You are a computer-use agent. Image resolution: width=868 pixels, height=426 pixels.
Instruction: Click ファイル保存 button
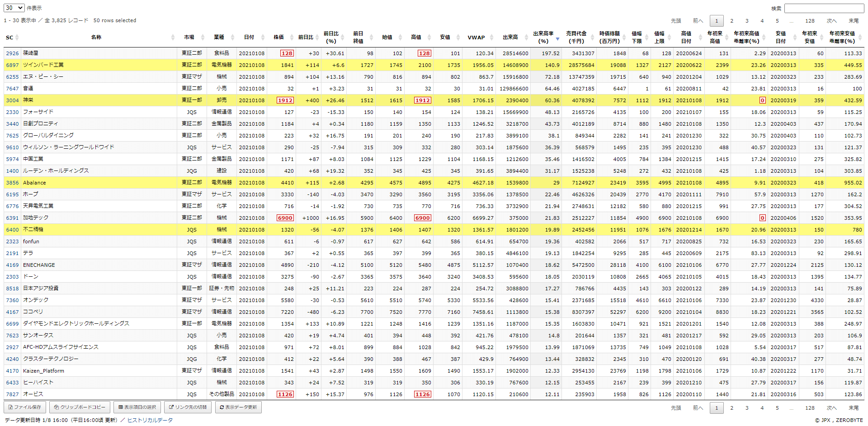[25, 407]
